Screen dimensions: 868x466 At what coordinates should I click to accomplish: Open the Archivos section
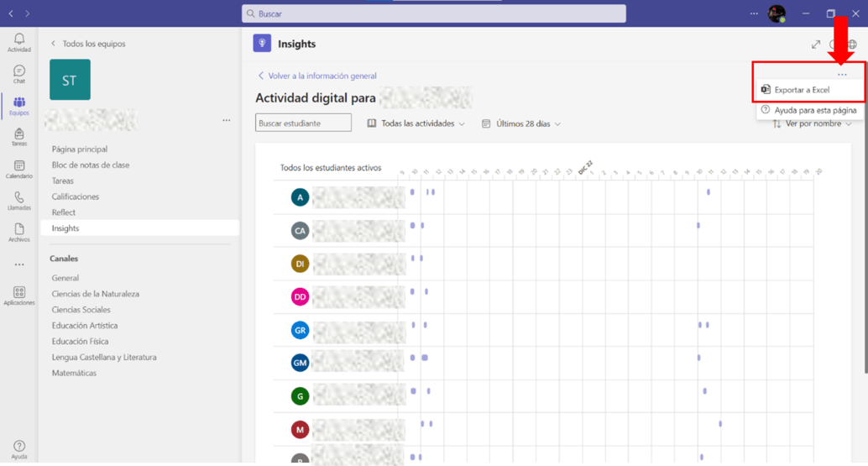[x=18, y=233]
